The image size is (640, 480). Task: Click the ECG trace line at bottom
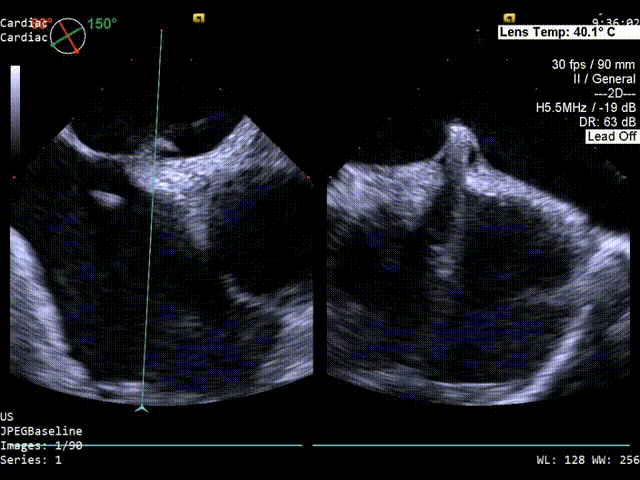[400, 445]
